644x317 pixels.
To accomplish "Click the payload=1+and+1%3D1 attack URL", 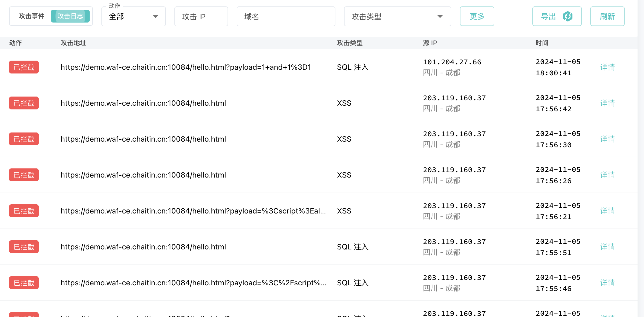I will [186, 67].
